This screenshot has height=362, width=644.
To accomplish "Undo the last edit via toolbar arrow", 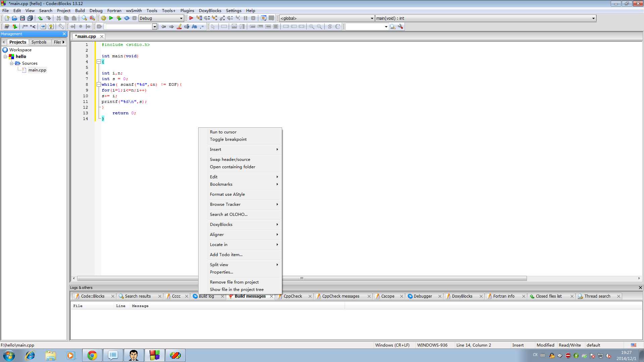I will (41, 18).
